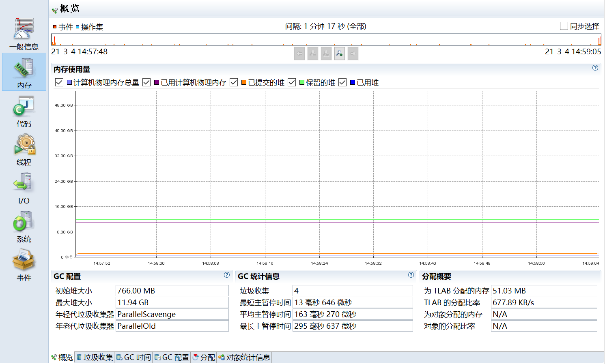Select the 系统 sidebar icon
The height and width of the screenshot is (364, 605).
[23, 226]
